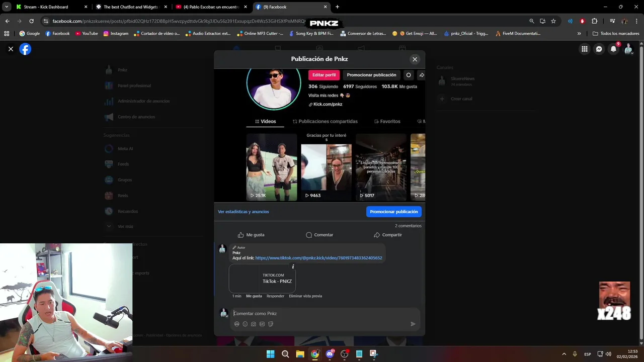Screen dimensions: 644x362
Task: Click the Me gusta thumbs-up under the post
Action: point(251,235)
